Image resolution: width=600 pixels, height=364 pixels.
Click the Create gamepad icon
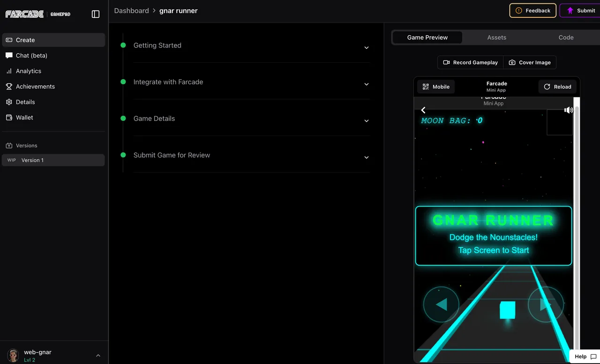coord(9,40)
